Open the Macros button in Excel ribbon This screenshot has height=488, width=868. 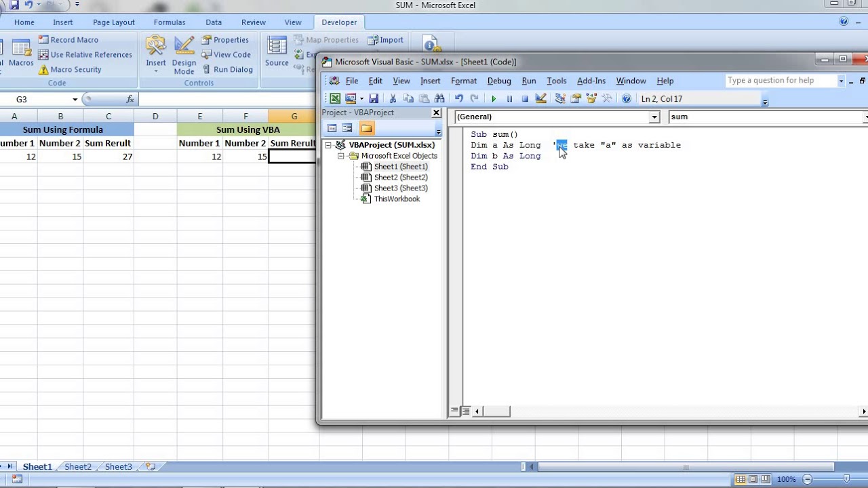(20, 54)
